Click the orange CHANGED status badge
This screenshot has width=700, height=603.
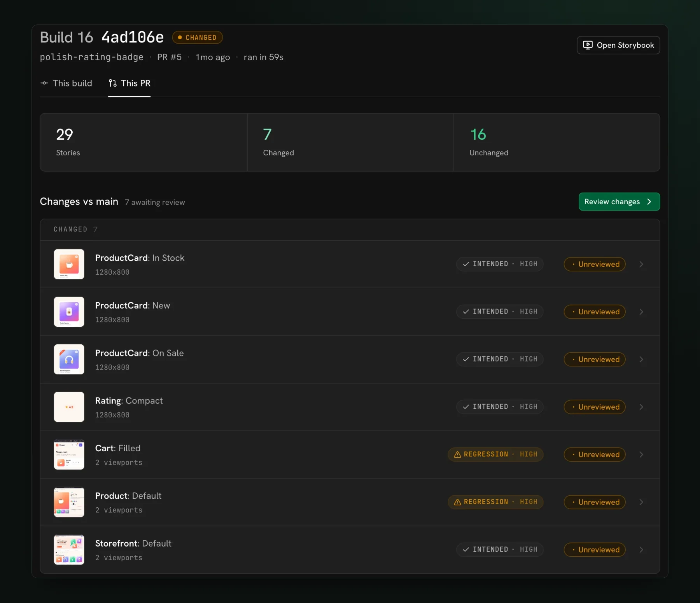[197, 37]
